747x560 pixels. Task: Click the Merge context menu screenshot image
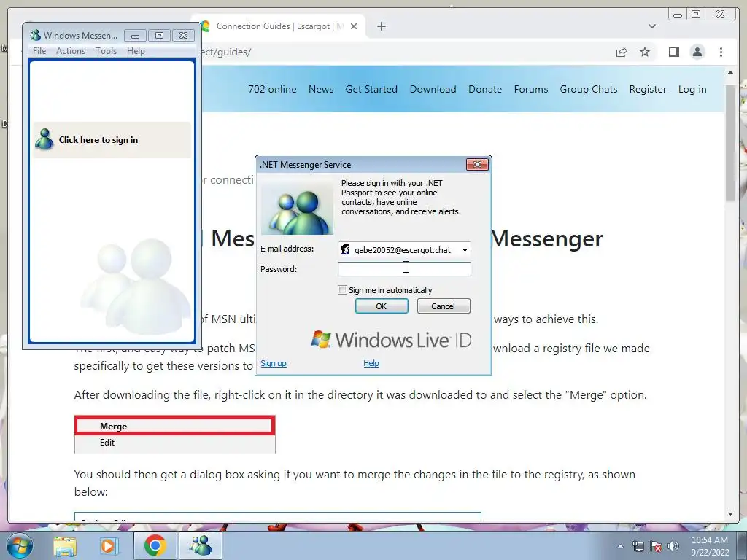click(175, 434)
